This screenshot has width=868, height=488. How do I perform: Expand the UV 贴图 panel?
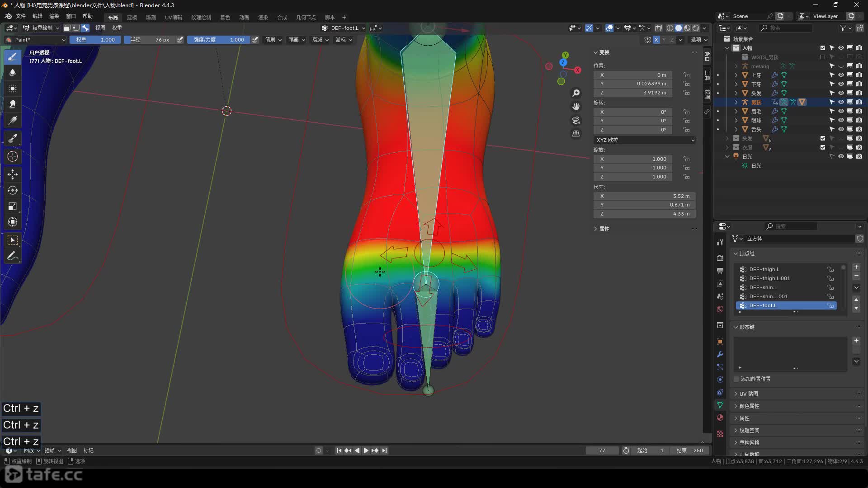point(749,394)
